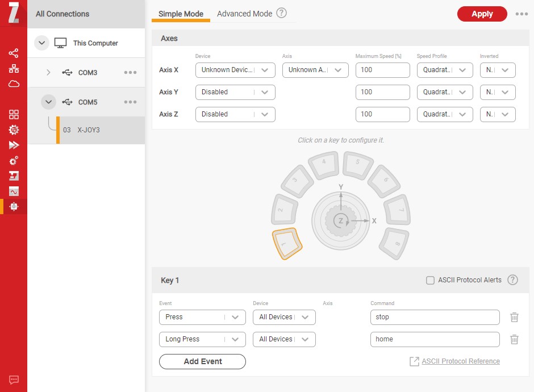534x392 pixels.
Task: Open Axis X Axis dropdown
Action: click(315, 70)
